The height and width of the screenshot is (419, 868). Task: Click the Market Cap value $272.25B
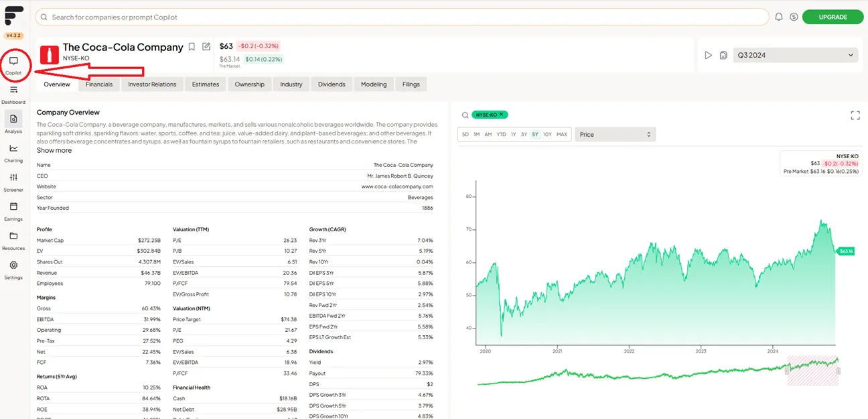149,240
